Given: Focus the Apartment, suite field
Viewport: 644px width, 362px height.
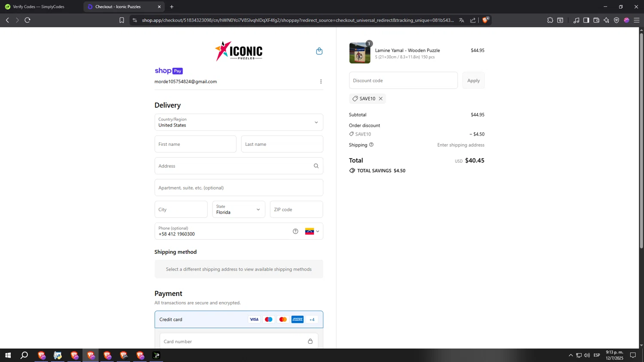Looking at the screenshot, I should click(239, 188).
